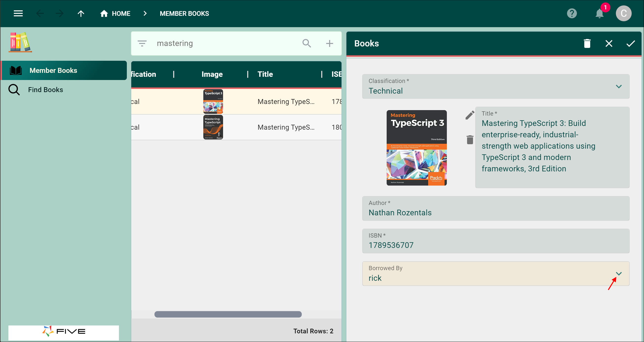The image size is (644, 342).
Task: Select Member Books in sidebar
Action: (64, 70)
